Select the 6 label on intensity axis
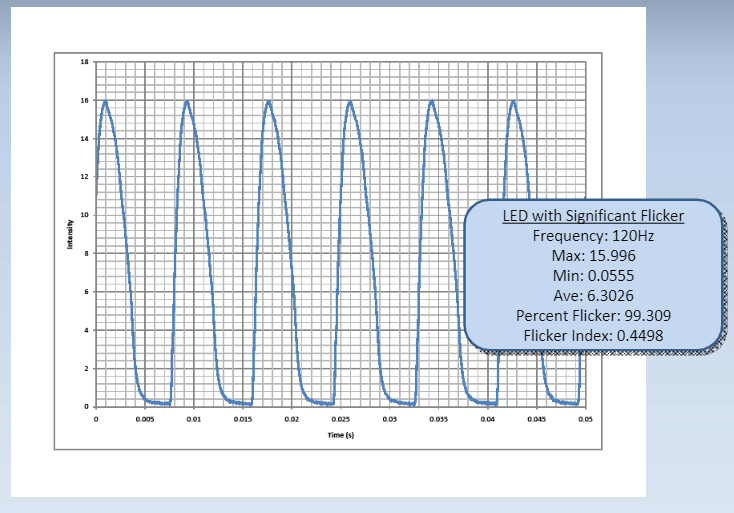734x513 pixels. point(86,292)
